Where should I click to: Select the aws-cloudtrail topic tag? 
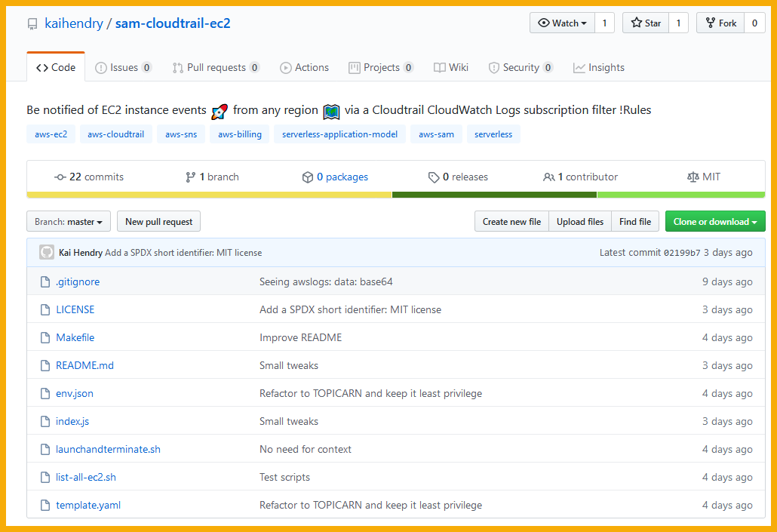(x=115, y=134)
